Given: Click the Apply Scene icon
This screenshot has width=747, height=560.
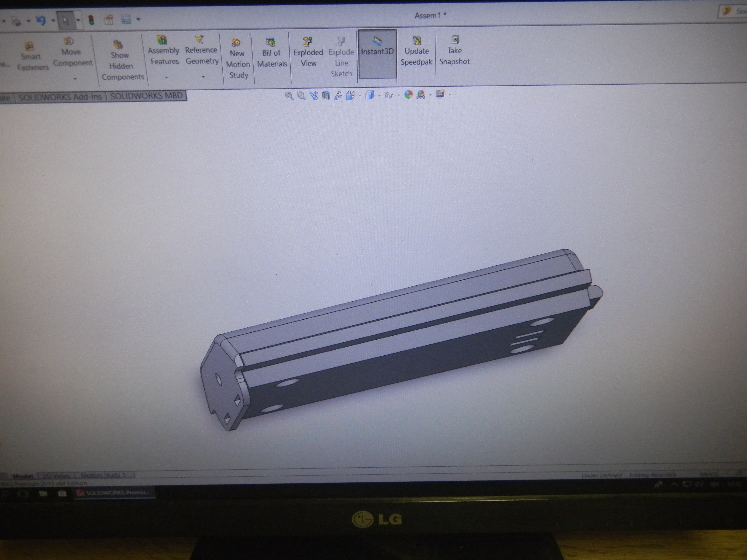Looking at the screenshot, I should pos(421,94).
